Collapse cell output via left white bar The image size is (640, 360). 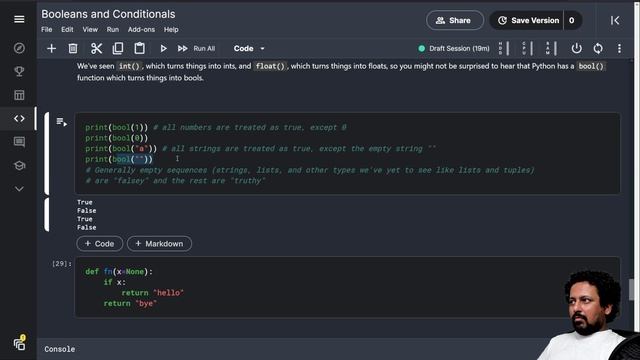[x=47, y=215]
